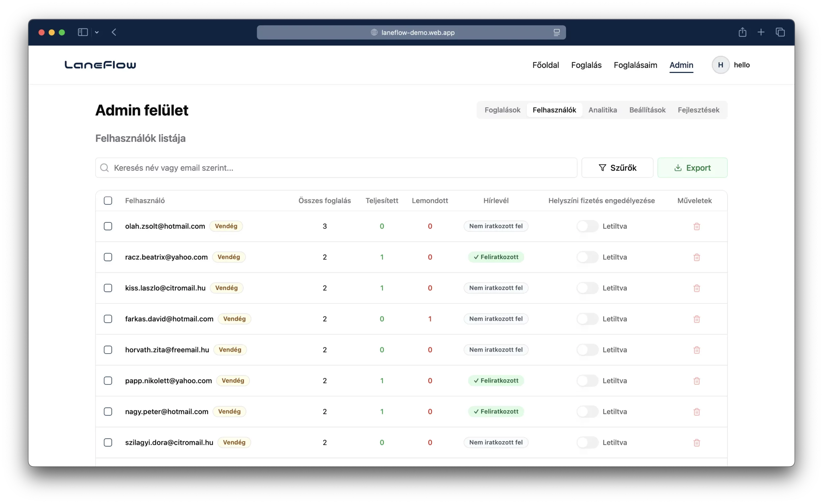Open the Foglalásaim navigation item
Screen dimensions: 823x504
point(635,65)
